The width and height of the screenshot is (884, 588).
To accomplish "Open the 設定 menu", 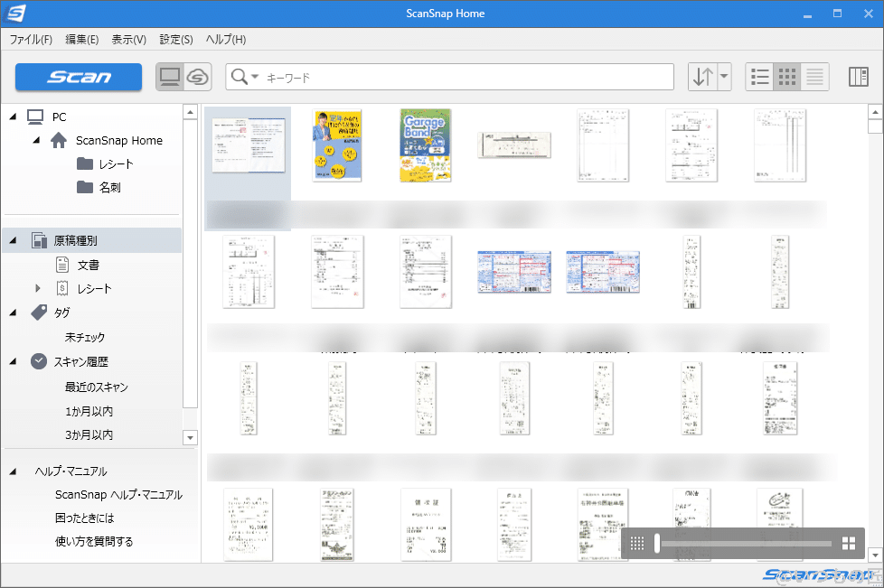I will coord(175,39).
